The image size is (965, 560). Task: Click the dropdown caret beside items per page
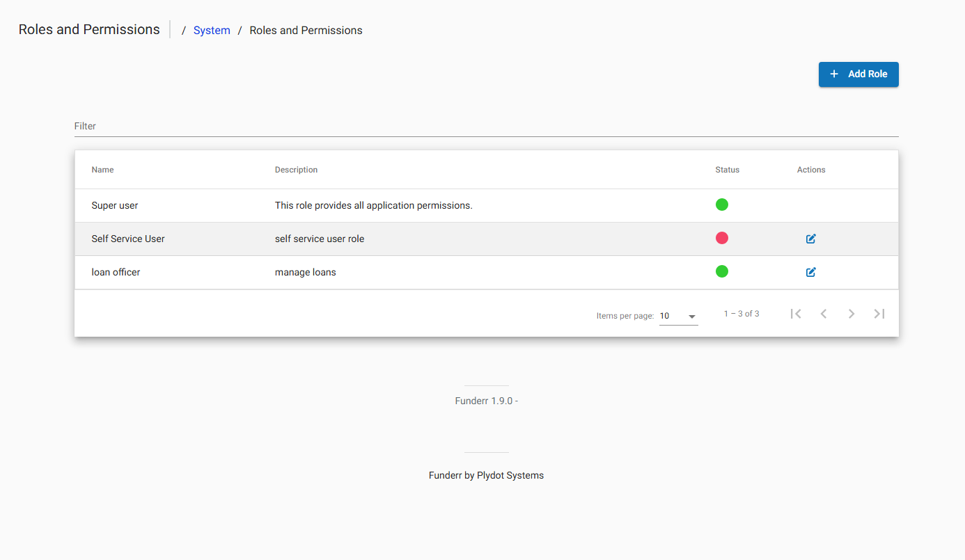click(692, 316)
